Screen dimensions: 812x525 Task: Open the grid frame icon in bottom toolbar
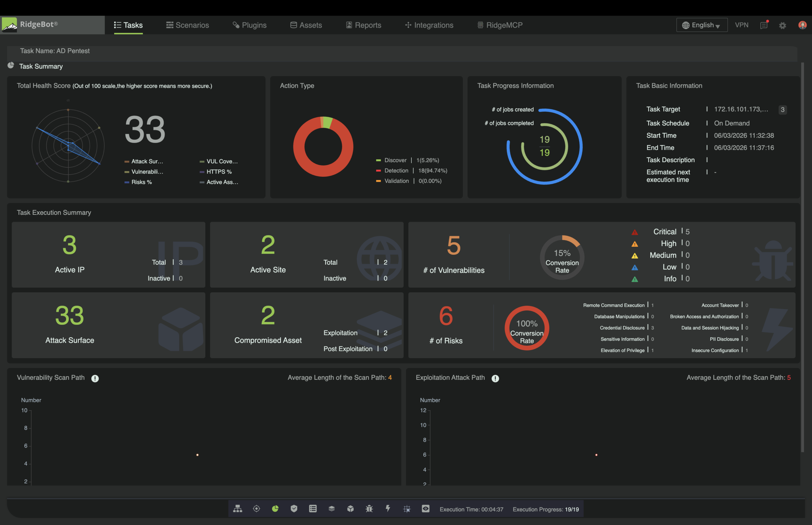tap(407, 509)
